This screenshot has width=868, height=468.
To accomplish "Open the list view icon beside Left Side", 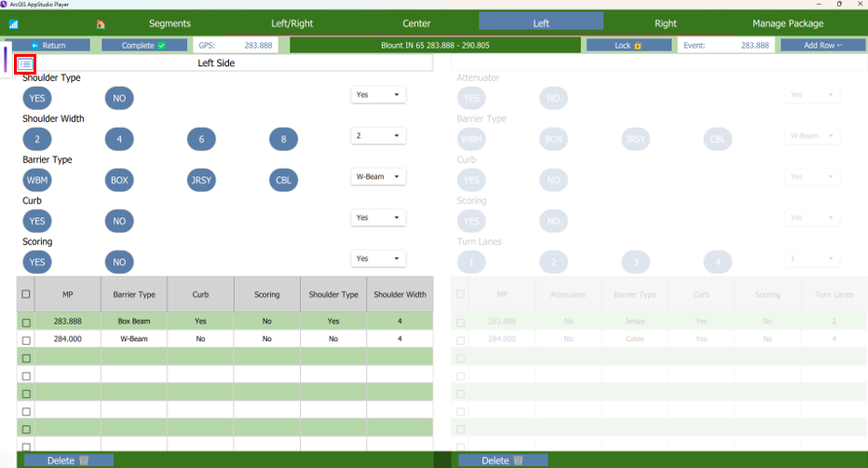I will click(x=25, y=64).
